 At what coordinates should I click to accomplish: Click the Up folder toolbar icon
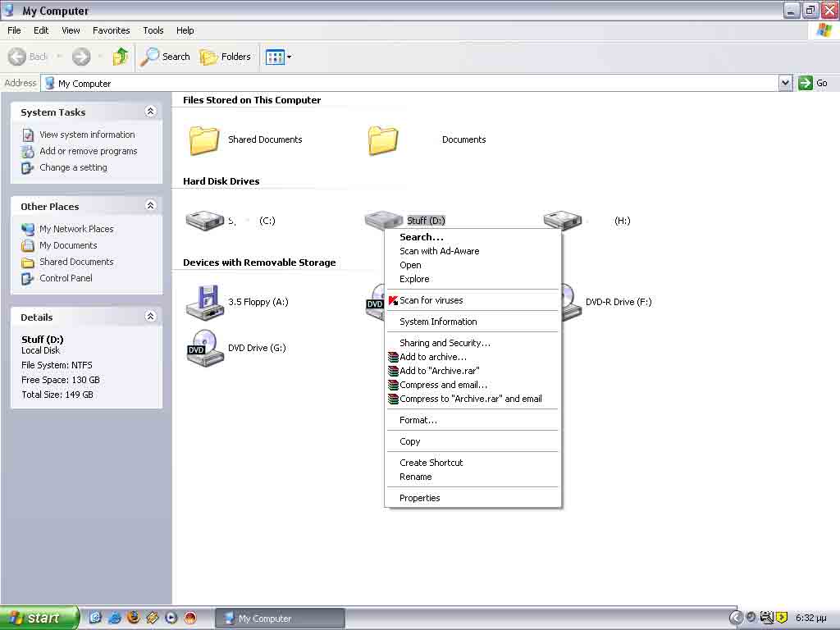[121, 57]
